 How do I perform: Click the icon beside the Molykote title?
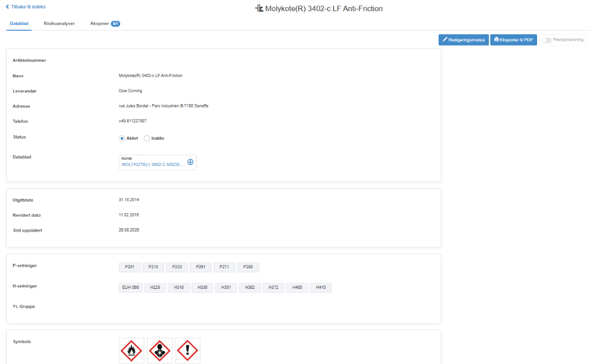coord(259,8)
